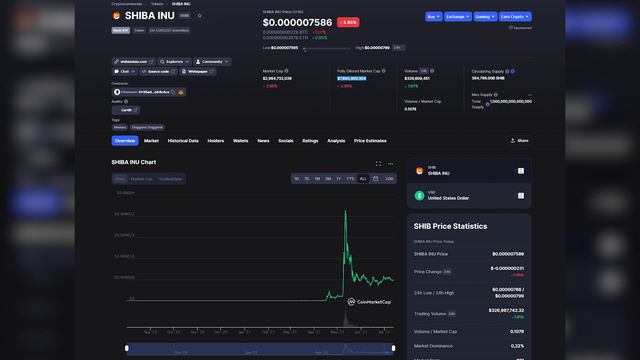Open the Volume 24h period selector
640x360 pixels.
tap(424, 71)
